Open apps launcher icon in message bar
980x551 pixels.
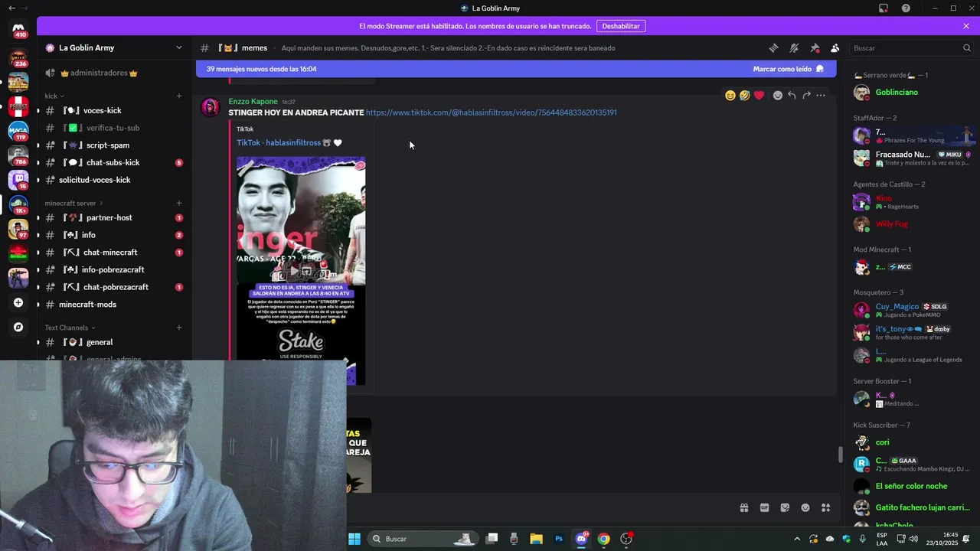825,507
